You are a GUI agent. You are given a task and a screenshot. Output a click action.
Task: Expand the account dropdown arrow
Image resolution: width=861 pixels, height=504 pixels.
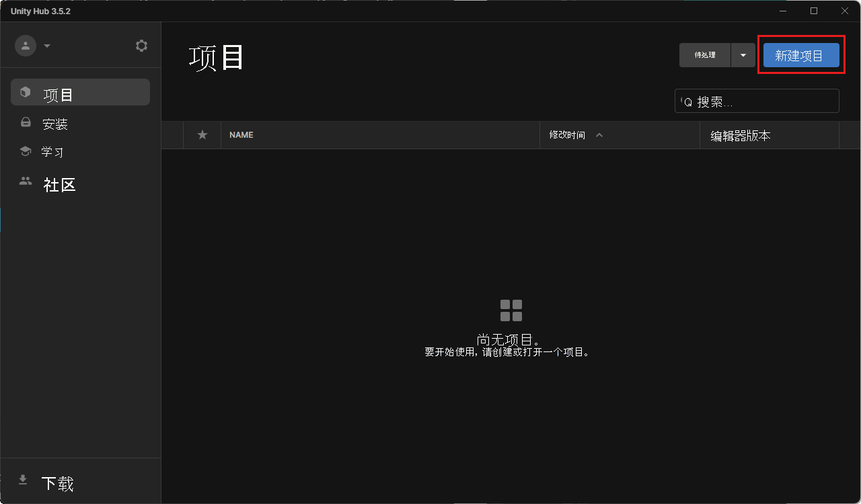coord(47,46)
